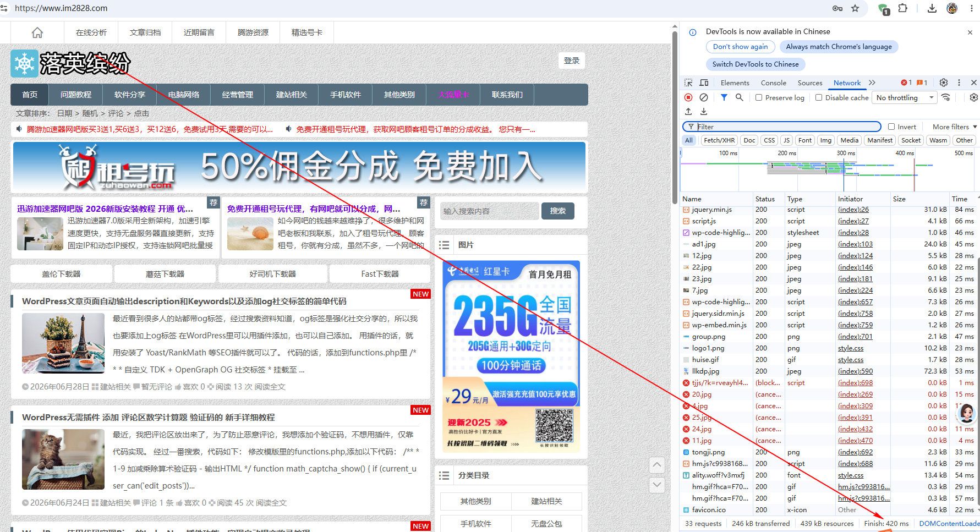Image resolution: width=980 pixels, height=532 pixels.
Task: Open the 联系我们 nav menu item
Action: coord(507,95)
